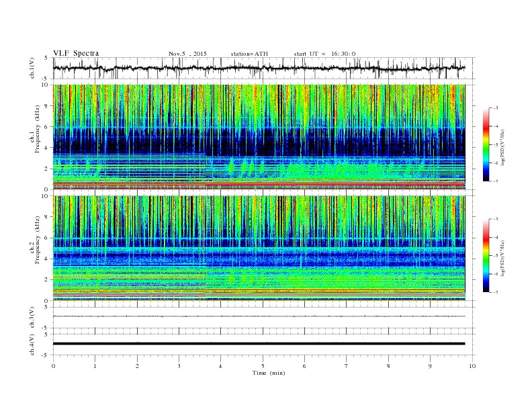Click the "10" kHz tick of ch.2 spectrogram
532x411 pixels.
45,196
